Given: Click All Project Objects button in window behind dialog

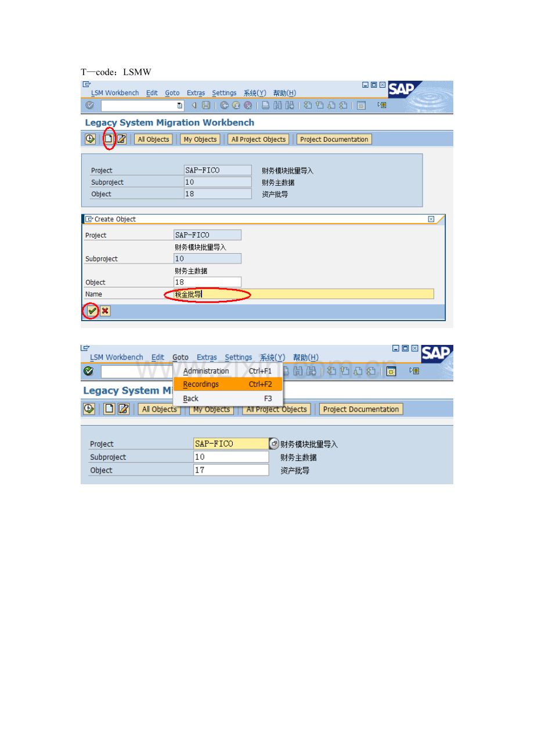Looking at the screenshot, I should click(x=258, y=139).
